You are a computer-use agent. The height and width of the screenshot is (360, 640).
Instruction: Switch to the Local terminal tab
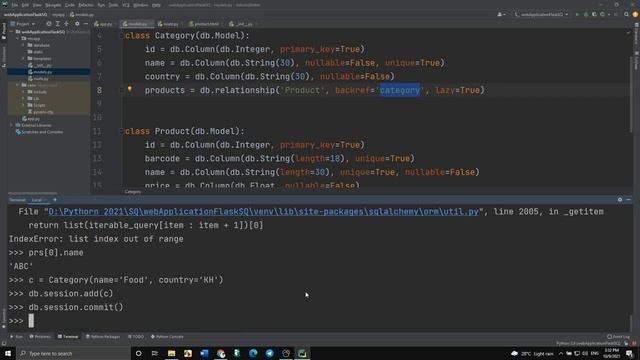point(38,200)
